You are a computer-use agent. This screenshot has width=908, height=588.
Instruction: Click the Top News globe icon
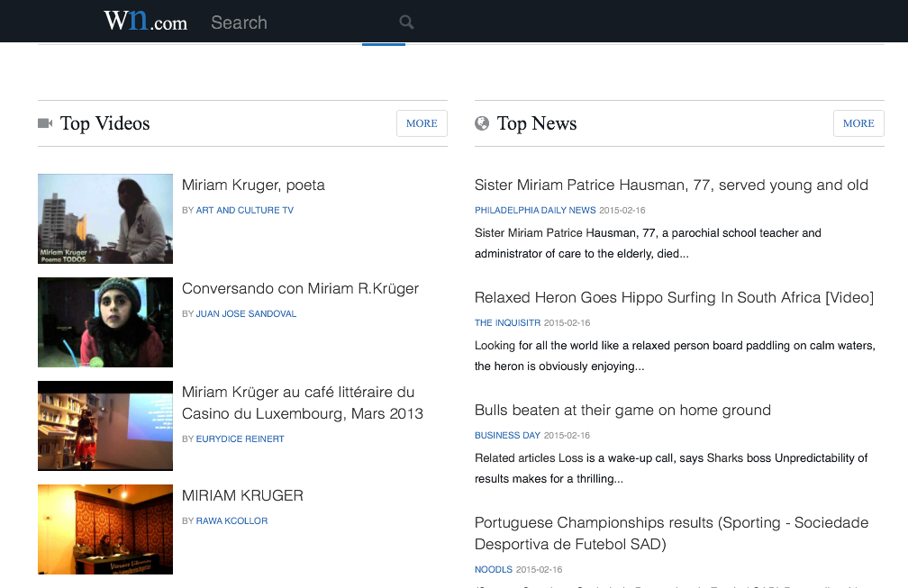point(482,123)
